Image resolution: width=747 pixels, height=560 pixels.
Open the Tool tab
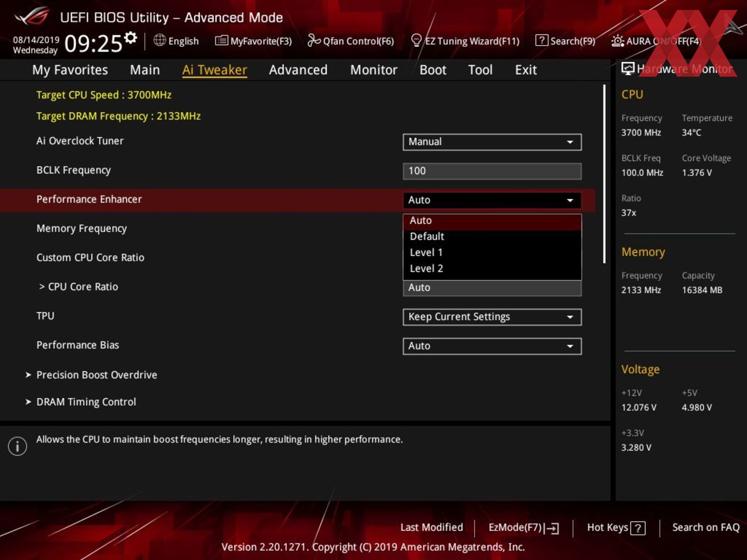480,70
